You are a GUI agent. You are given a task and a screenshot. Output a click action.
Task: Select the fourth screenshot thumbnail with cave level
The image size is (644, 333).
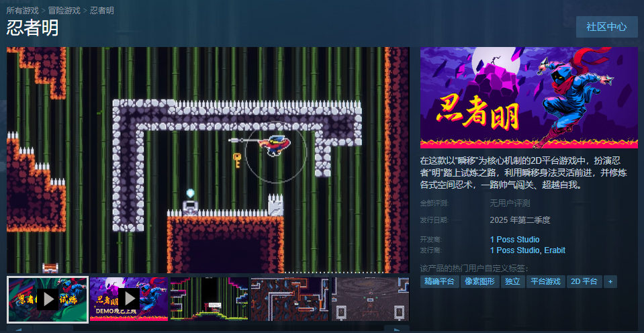290,299
